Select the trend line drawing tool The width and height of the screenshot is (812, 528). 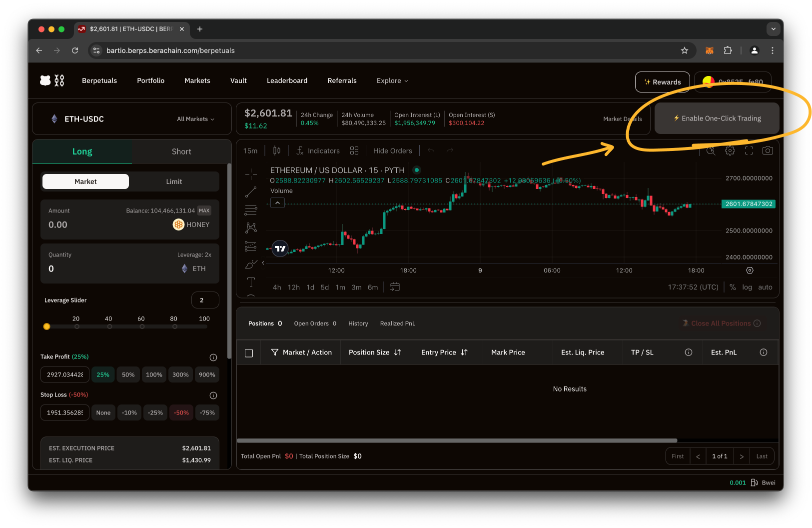[251, 192]
